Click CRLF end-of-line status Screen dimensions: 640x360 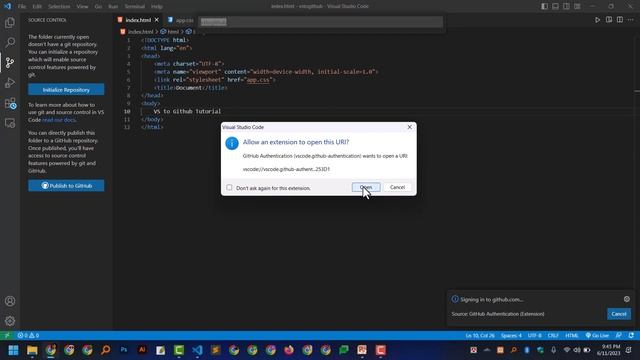click(553, 336)
